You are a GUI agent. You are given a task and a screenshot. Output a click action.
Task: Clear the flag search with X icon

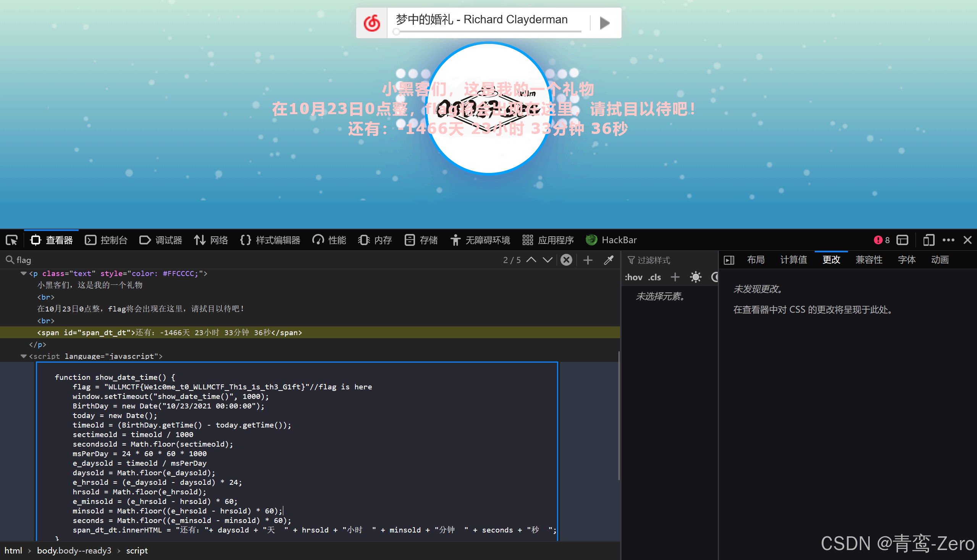coord(566,260)
